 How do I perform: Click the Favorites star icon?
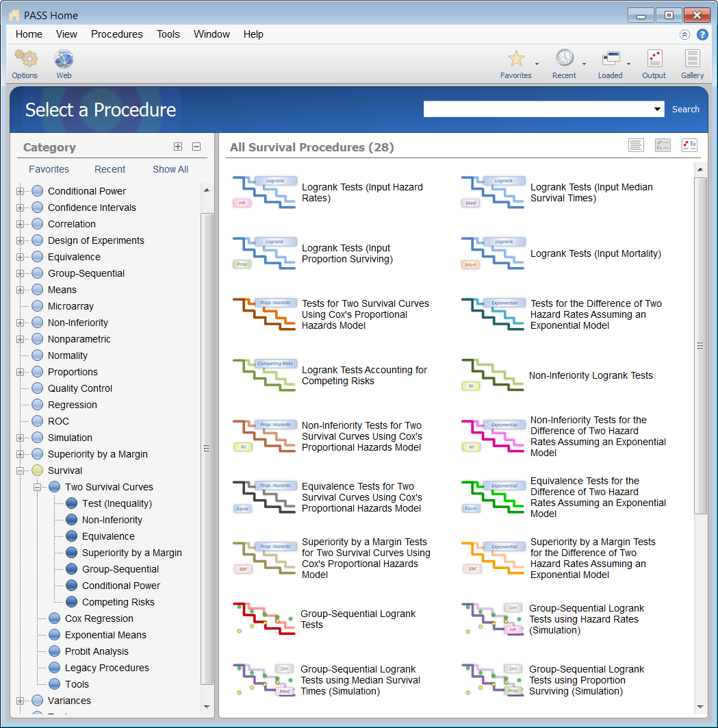pyautogui.click(x=516, y=58)
